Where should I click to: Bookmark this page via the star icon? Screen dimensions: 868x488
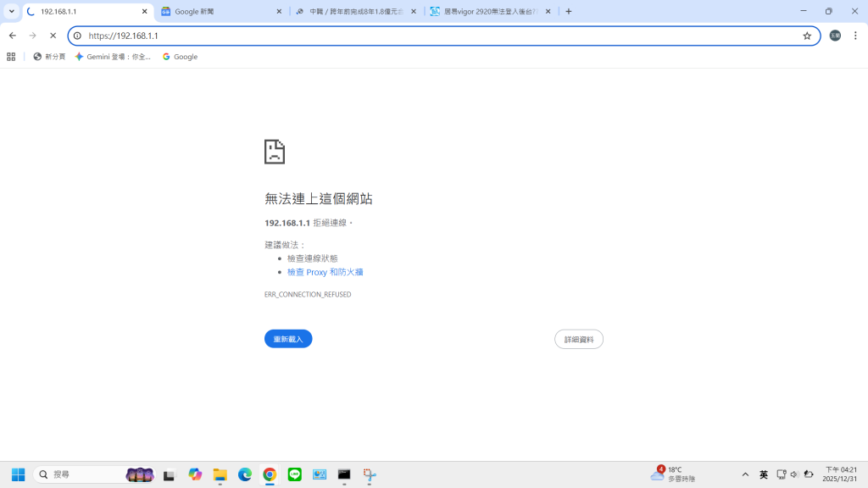click(x=808, y=36)
